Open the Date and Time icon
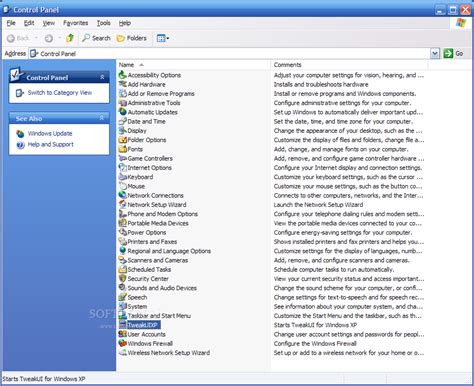Screen dimensions: 474x386 123,121
